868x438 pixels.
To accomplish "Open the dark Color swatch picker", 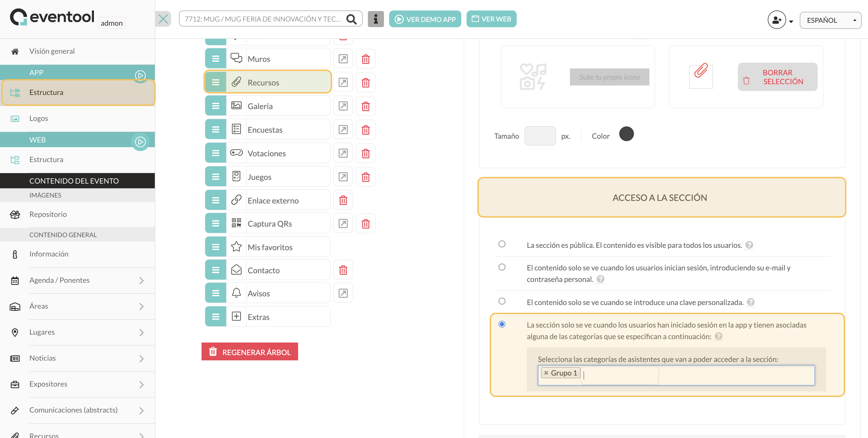I will (626, 134).
